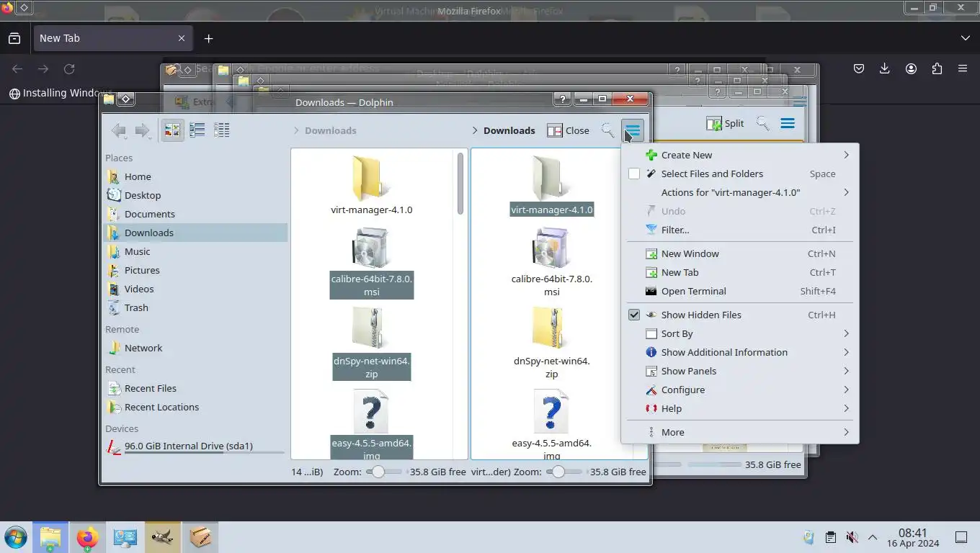Close the split view

point(568,130)
